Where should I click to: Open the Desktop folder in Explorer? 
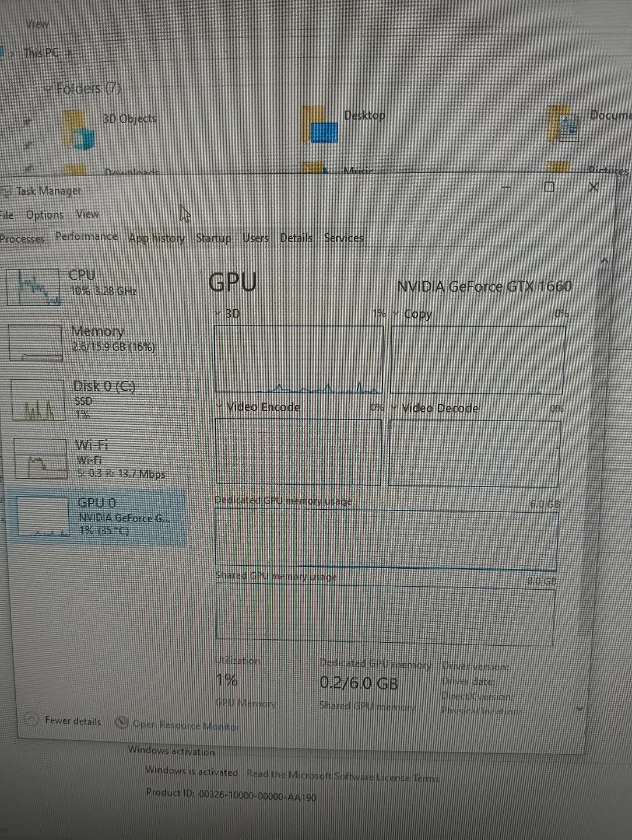(344, 125)
